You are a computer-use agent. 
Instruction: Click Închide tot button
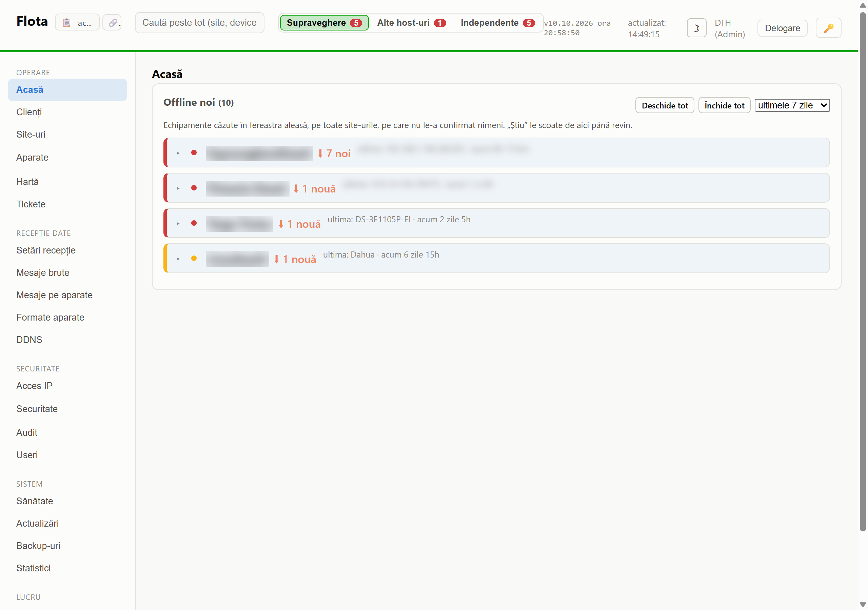(x=724, y=105)
